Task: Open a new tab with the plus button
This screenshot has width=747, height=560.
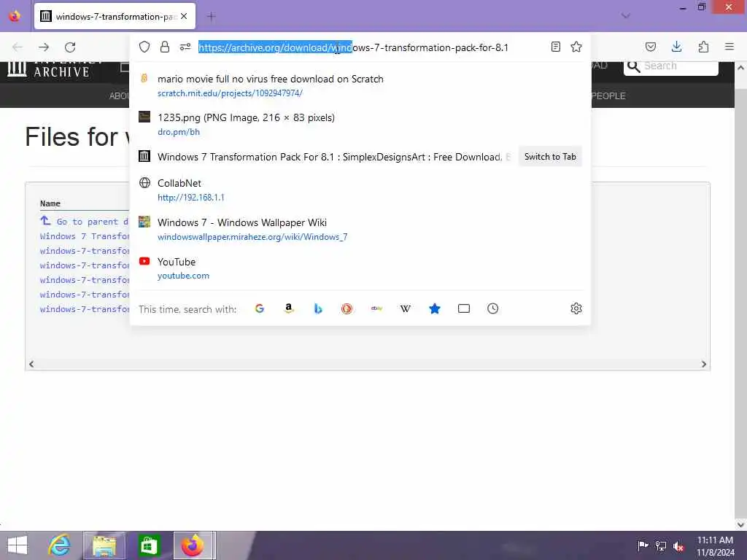Action: [x=212, y=17]
